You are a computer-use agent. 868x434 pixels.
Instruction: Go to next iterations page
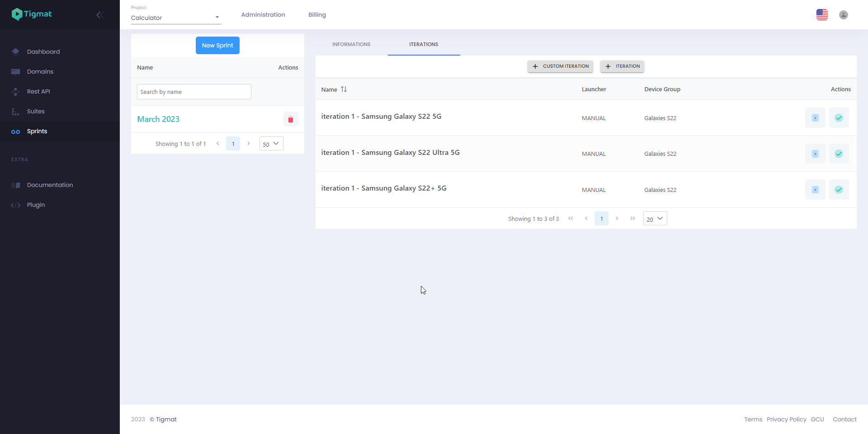pyautogui.click(x=617, y=219)
